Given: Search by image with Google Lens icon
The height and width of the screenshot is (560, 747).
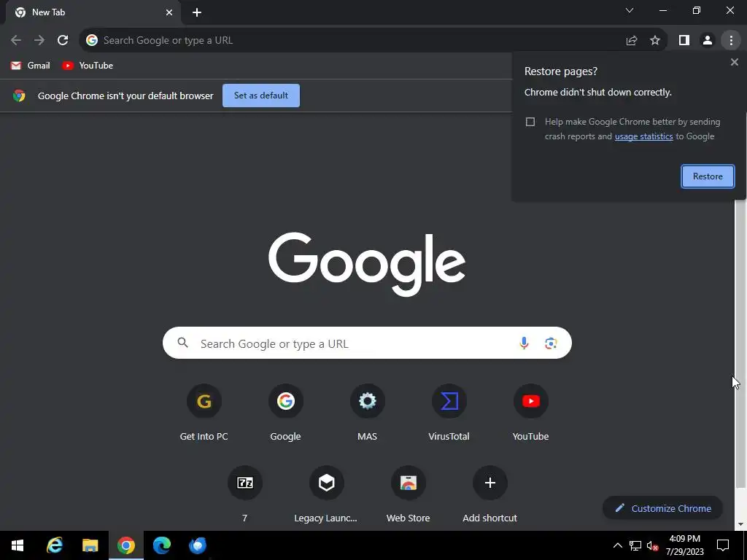Looking at the screenshot, I should (x=551, y=343).
